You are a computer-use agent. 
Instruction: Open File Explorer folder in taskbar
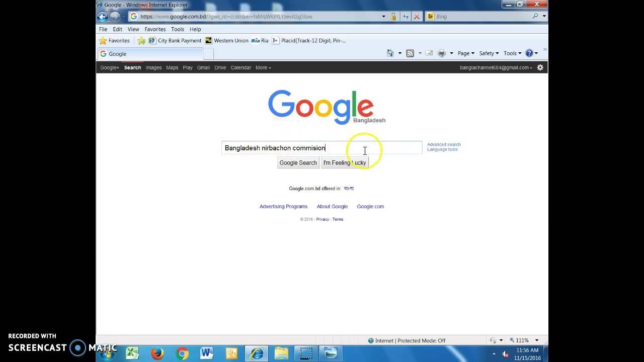(x=281, y=353)
